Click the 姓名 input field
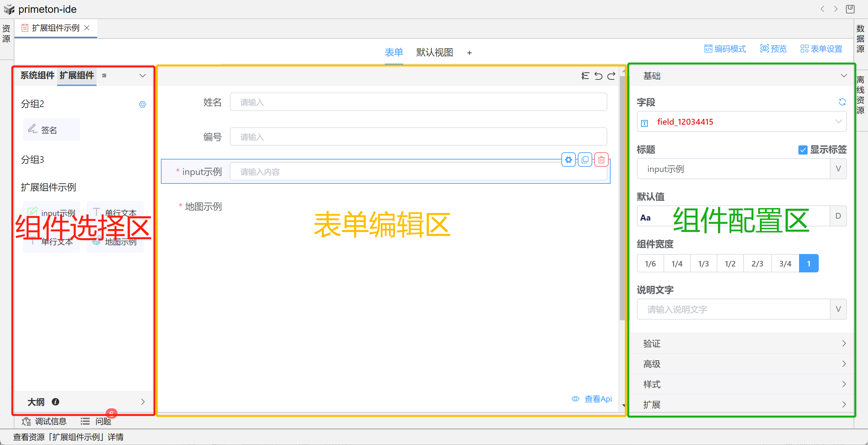The image size is (868, 445). [x=418, y=102]
